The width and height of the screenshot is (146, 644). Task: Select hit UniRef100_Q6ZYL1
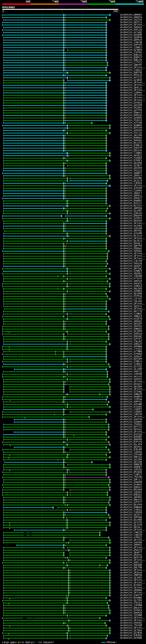click(131, 22)
